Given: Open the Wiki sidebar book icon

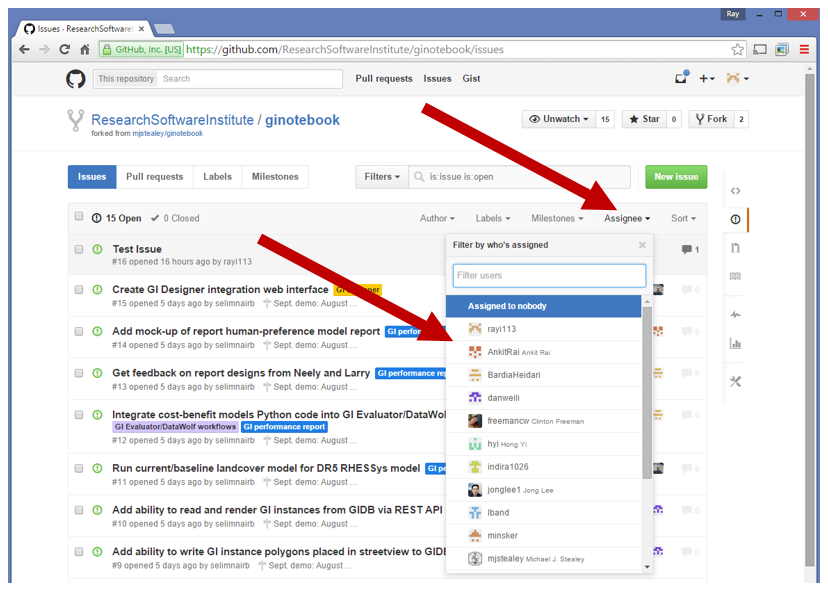Looking at the screenshot, I should (x=735, y=276).
